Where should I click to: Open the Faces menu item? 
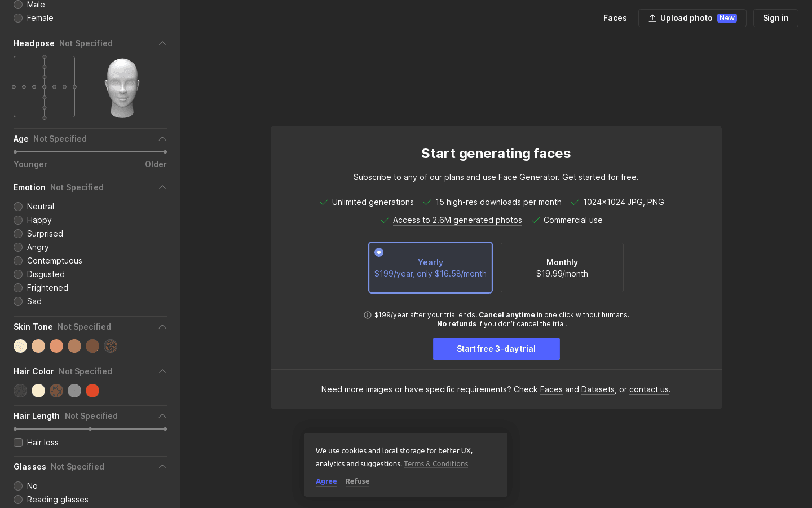point(615,18)
